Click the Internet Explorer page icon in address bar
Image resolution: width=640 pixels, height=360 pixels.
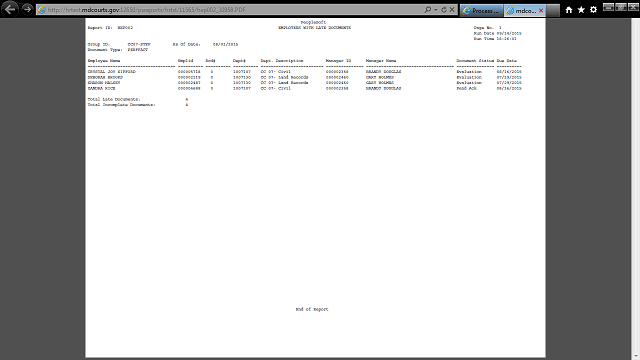42,9
